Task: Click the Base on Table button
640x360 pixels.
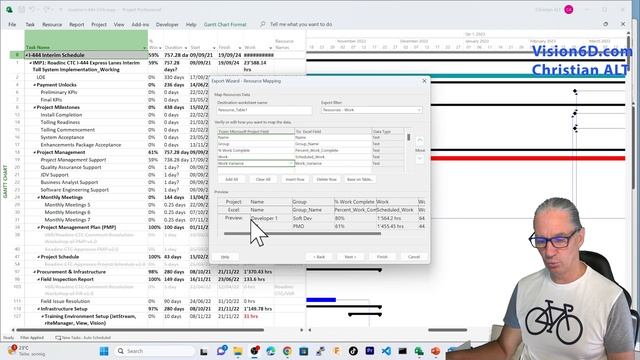Action: pyautogui.click(x=360, y=180)
